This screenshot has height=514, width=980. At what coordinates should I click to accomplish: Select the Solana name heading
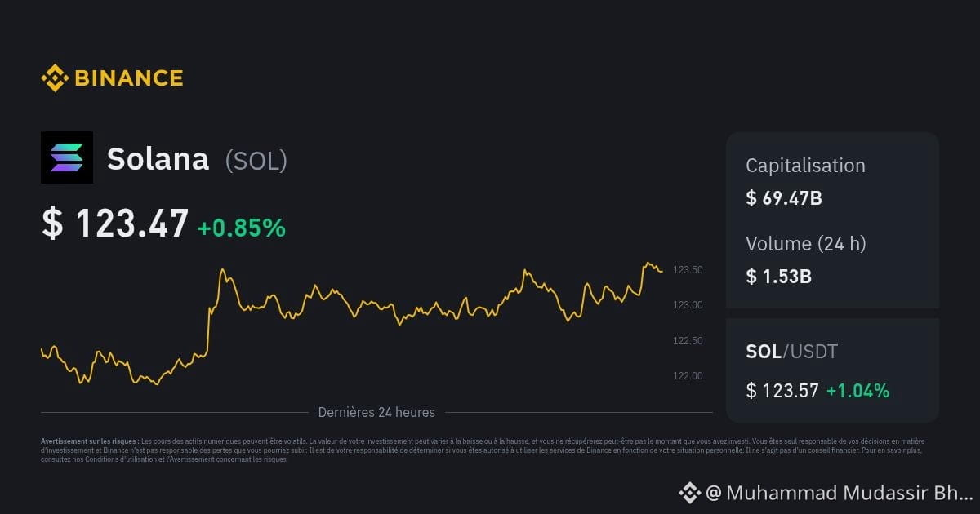158,159
